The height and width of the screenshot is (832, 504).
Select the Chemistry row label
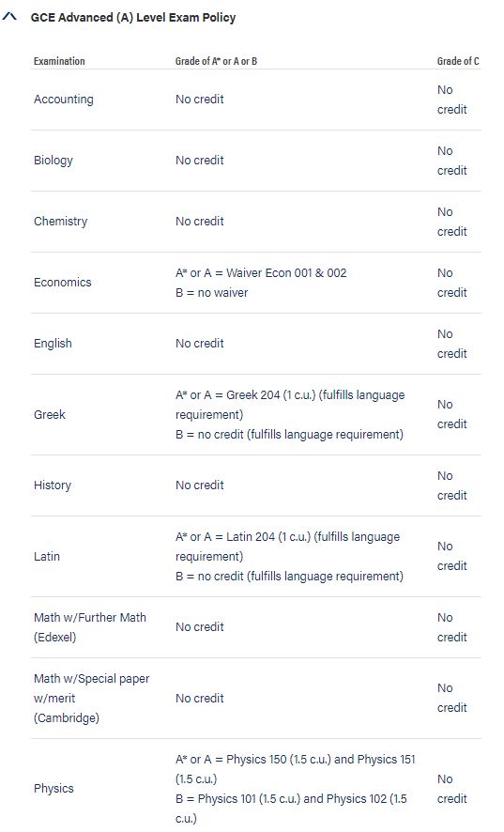click(x=60, y=222)
